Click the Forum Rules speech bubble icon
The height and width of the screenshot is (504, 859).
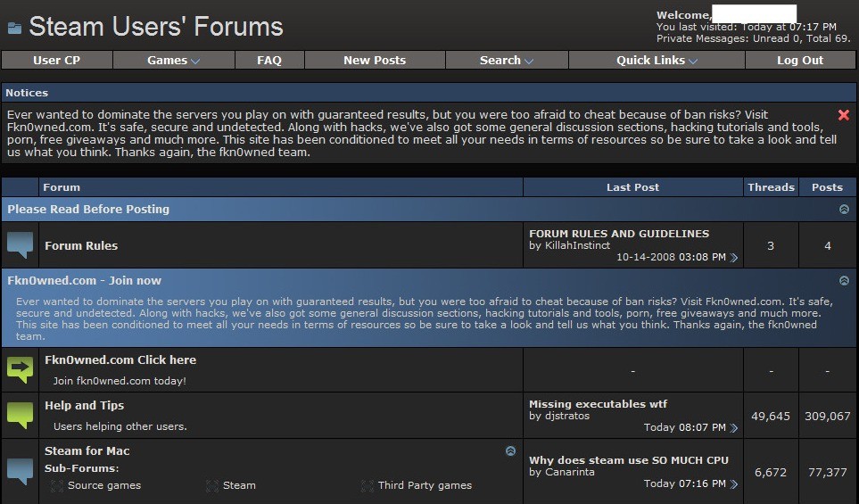pyautogui.click(x=21, y=245)
